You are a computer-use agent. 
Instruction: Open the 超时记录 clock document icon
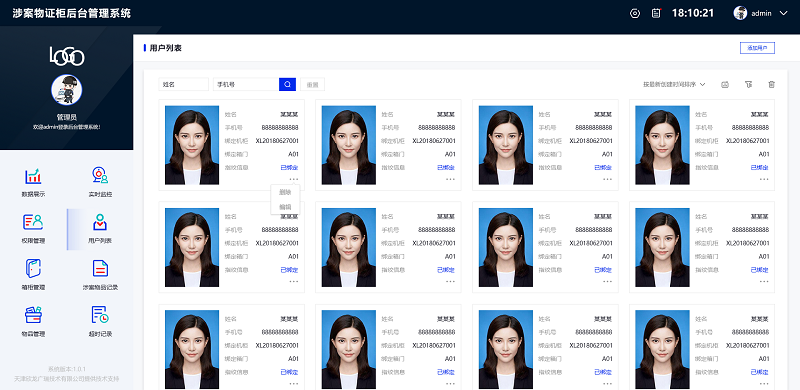(100, 314)
